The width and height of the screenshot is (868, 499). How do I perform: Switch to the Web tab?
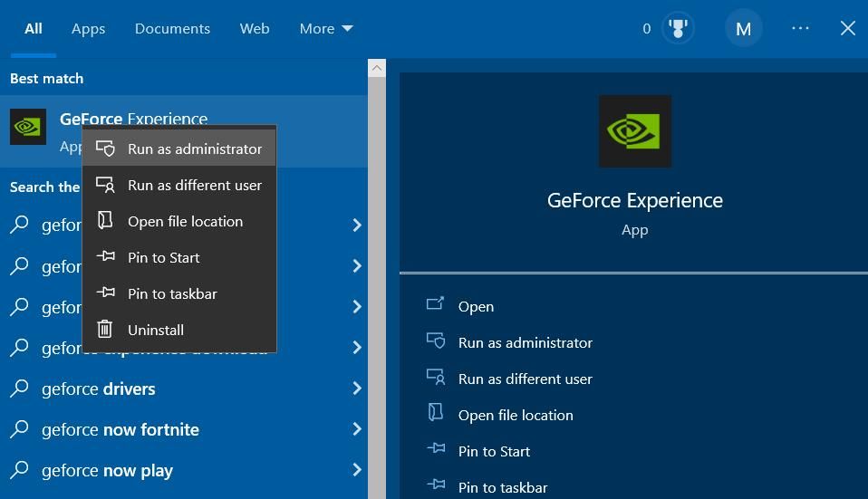(255, 29)
